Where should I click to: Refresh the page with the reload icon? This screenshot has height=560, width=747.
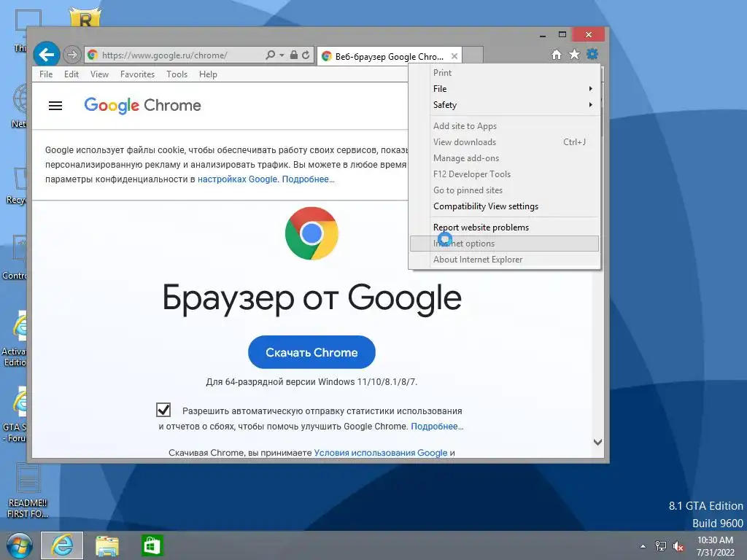coord(306,55)
